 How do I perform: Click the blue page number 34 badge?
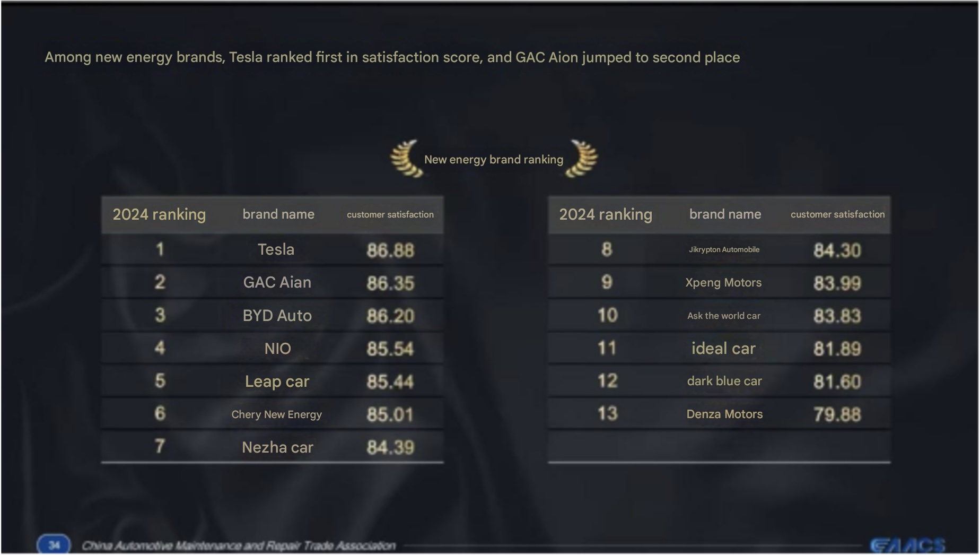click(54, 545)
